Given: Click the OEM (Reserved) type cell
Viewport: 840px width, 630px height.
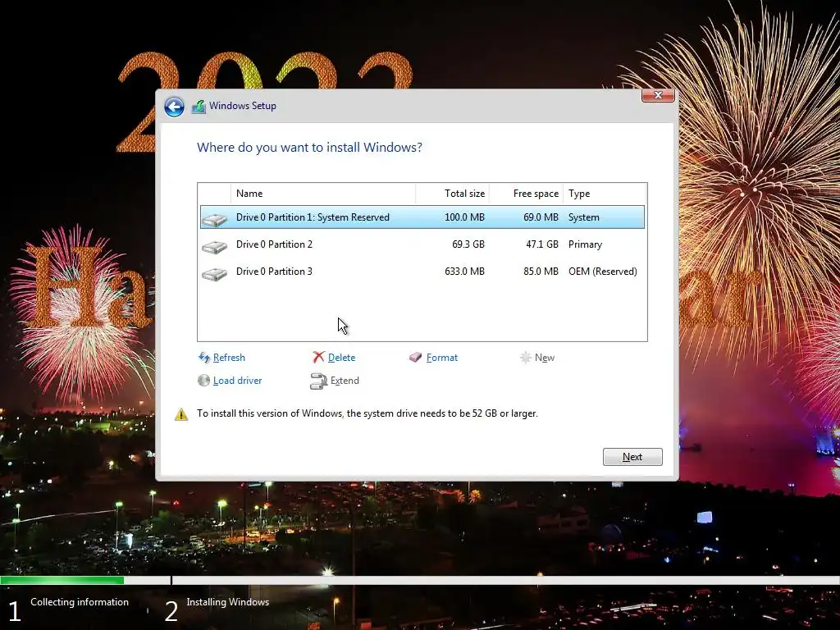Looking at the screenshot, I should (x=603, y=272).
